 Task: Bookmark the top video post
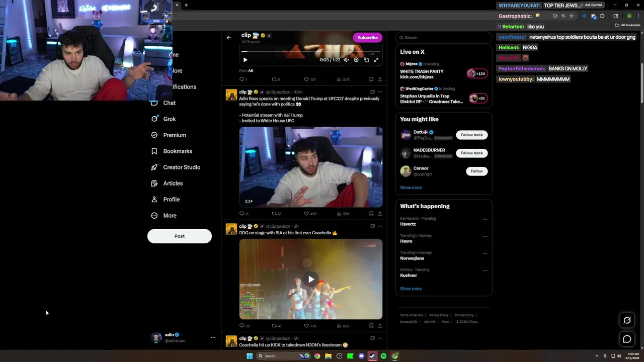[371, 79]
